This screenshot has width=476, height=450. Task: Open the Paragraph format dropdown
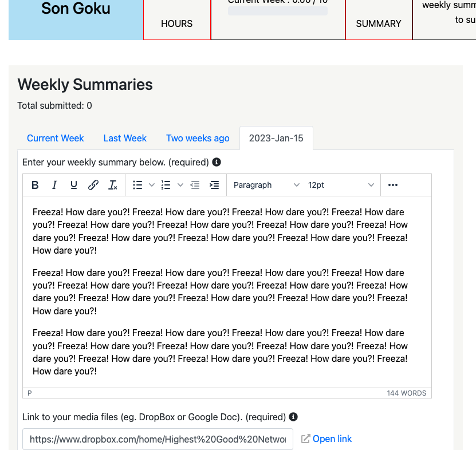coord(266,185)
